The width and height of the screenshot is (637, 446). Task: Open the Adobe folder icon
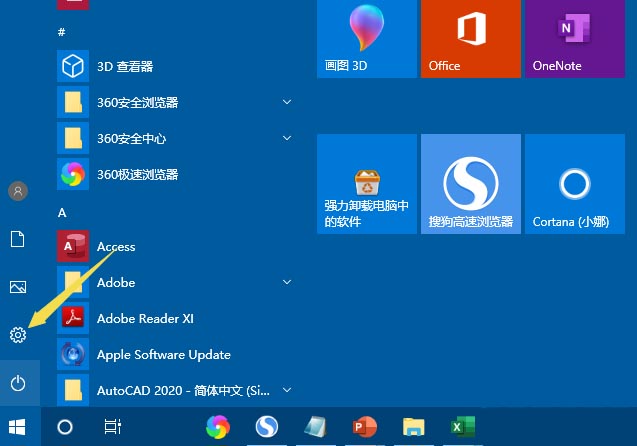coord(73,282)
